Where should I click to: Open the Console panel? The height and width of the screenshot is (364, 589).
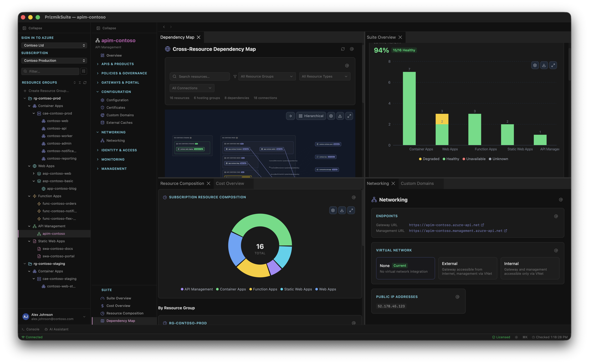click(31, 329)
